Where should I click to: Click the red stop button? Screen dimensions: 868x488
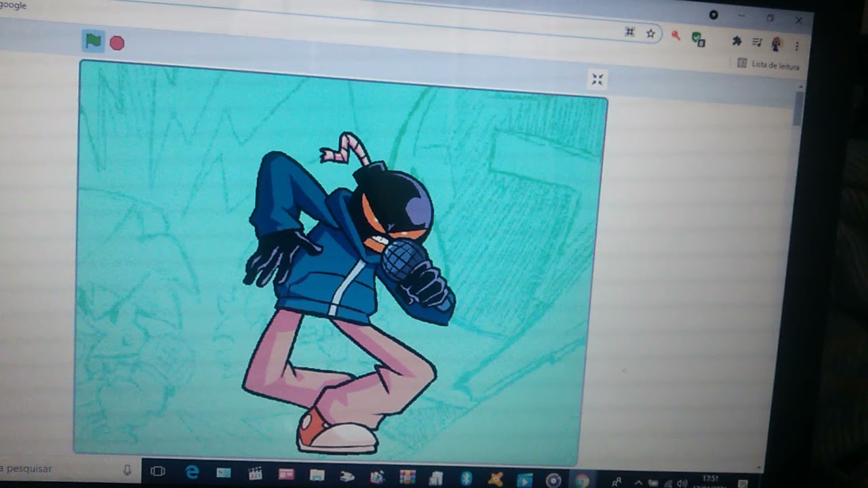(117, 43)
